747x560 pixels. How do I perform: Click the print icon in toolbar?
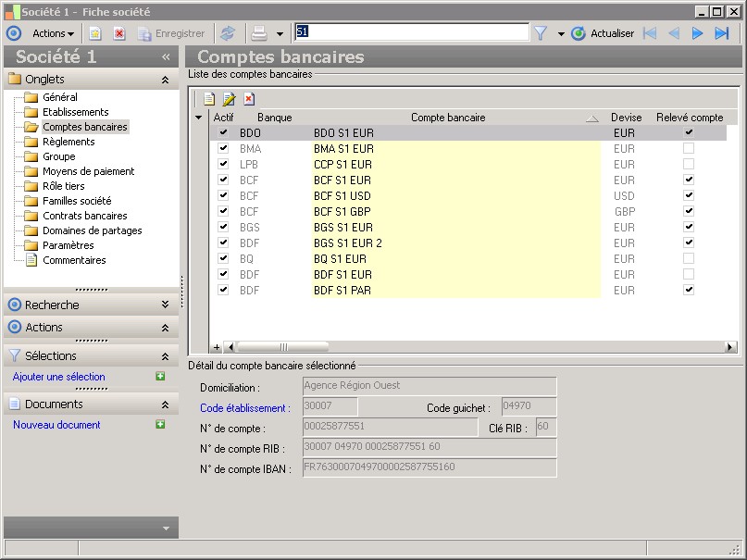pyautogui.click(x=260, y=33)
